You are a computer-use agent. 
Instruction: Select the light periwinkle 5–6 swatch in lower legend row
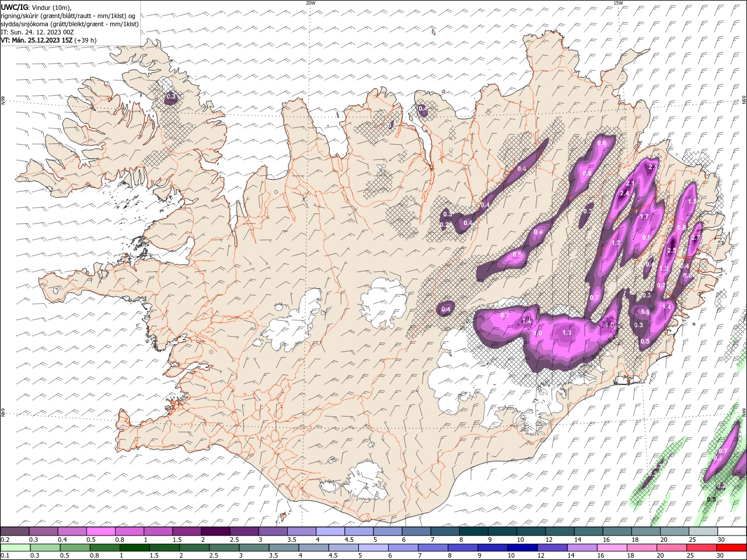tap(373, 548)
